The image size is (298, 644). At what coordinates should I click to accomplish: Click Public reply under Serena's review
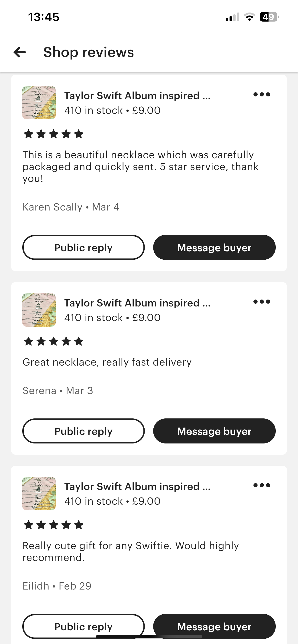pyautogui.click(x=84, y=431)
